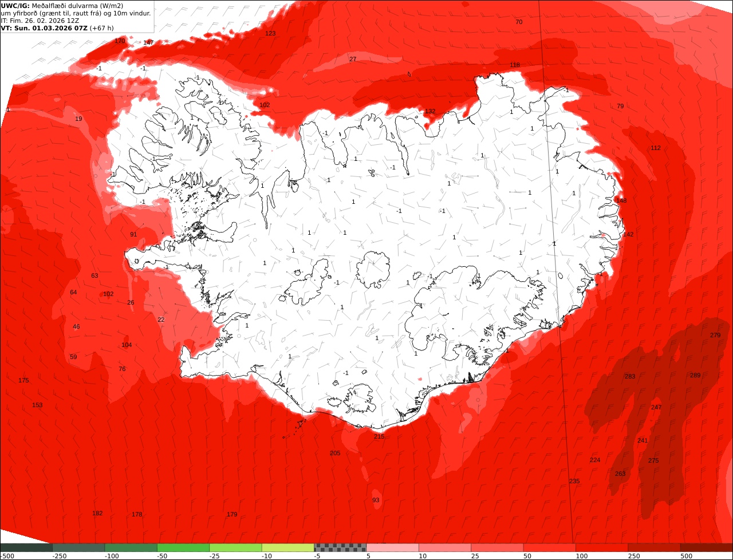The image size is (733, 560).
Task: Click the flux value 19 on the map
Action: (78, 119)
